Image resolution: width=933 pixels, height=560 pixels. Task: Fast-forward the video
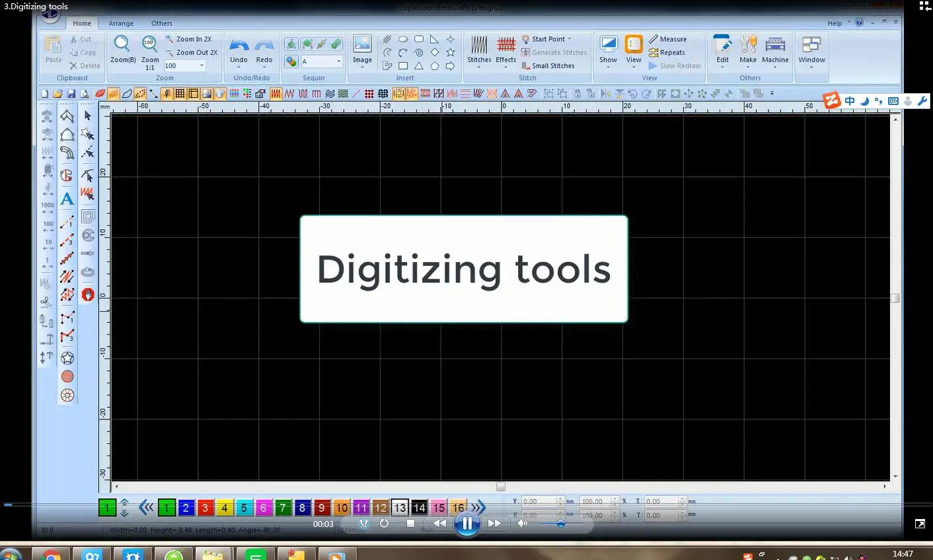(494, 524)
